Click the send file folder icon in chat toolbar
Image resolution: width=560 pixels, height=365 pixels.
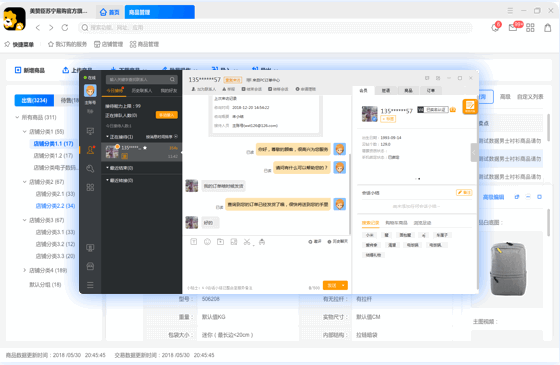click(x=220, y=242)
